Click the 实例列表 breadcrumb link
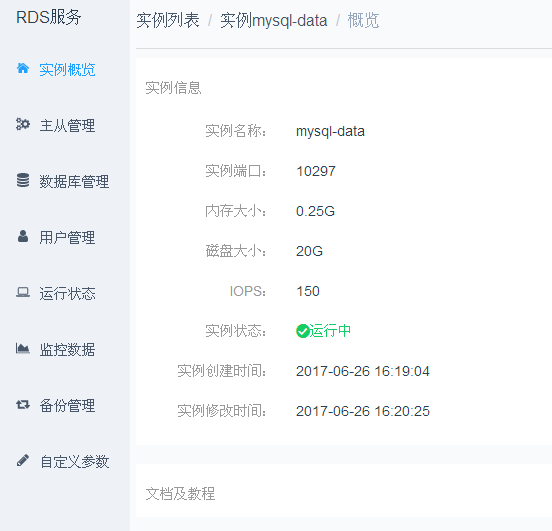Image resolution: width=552 pixels, height=531 pixels. (168, 20)
